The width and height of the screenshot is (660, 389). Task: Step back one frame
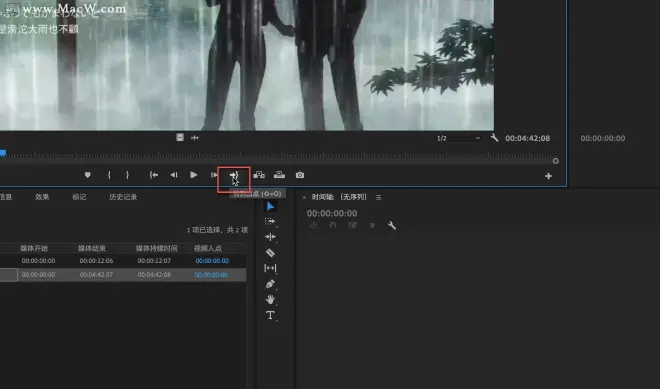(x=173, y=175)
